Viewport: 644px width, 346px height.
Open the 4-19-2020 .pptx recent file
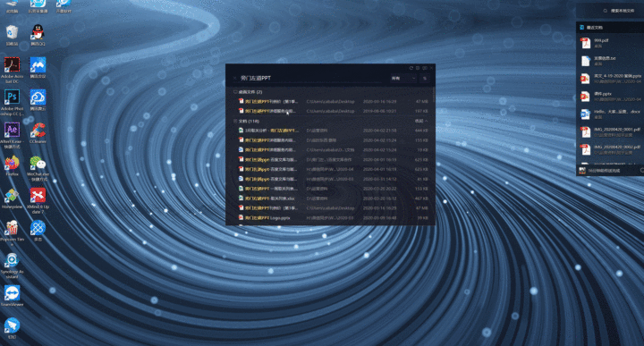pyautogui.click(x=611, y=79)
